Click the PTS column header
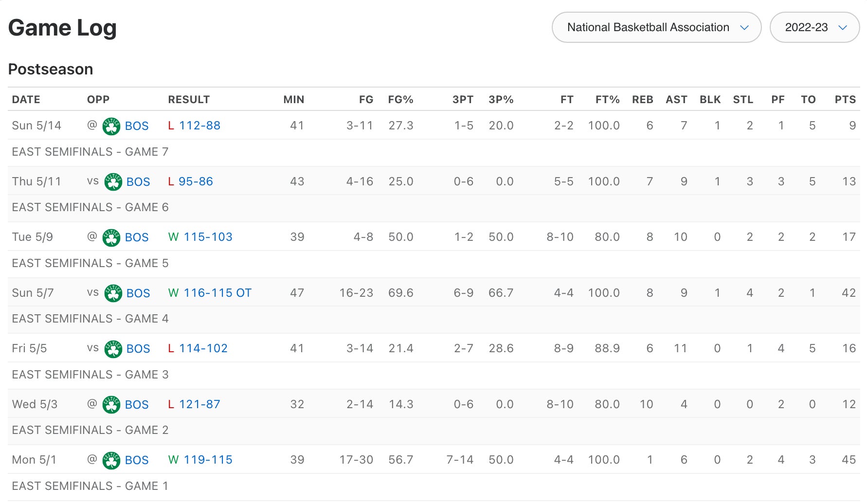This screenshot has height=504, width=867. 845,100
